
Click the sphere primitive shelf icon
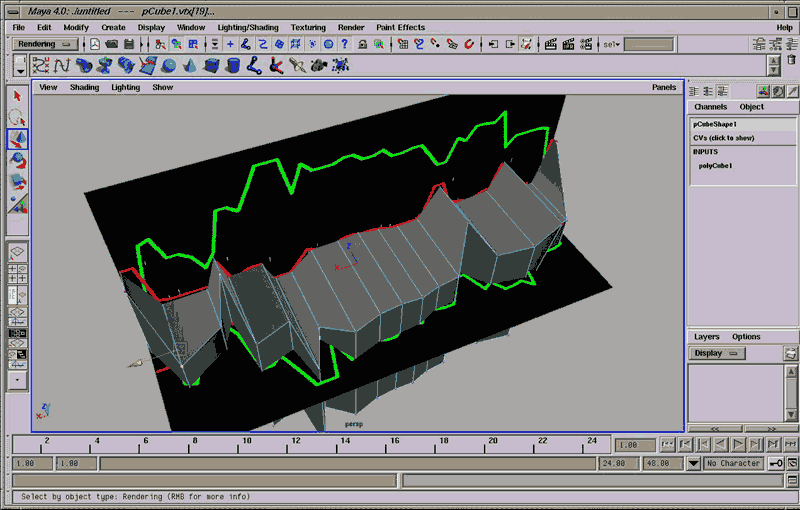coord(169,65)
